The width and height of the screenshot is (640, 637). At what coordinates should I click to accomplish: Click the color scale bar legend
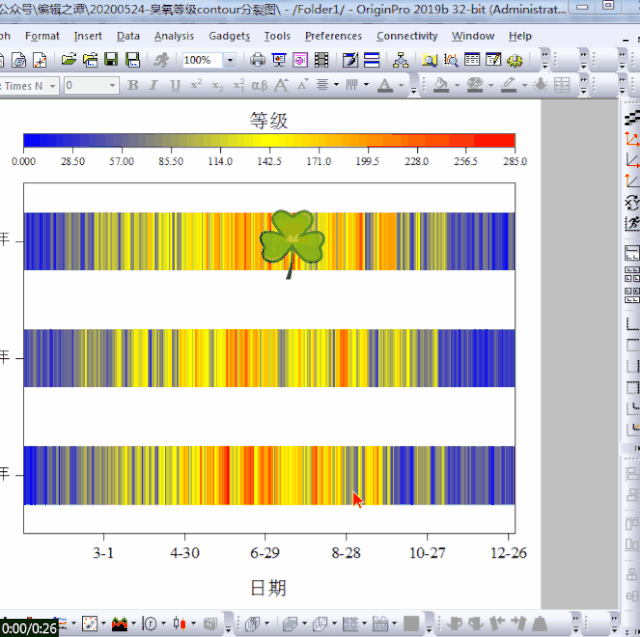(x=269, y=141)
